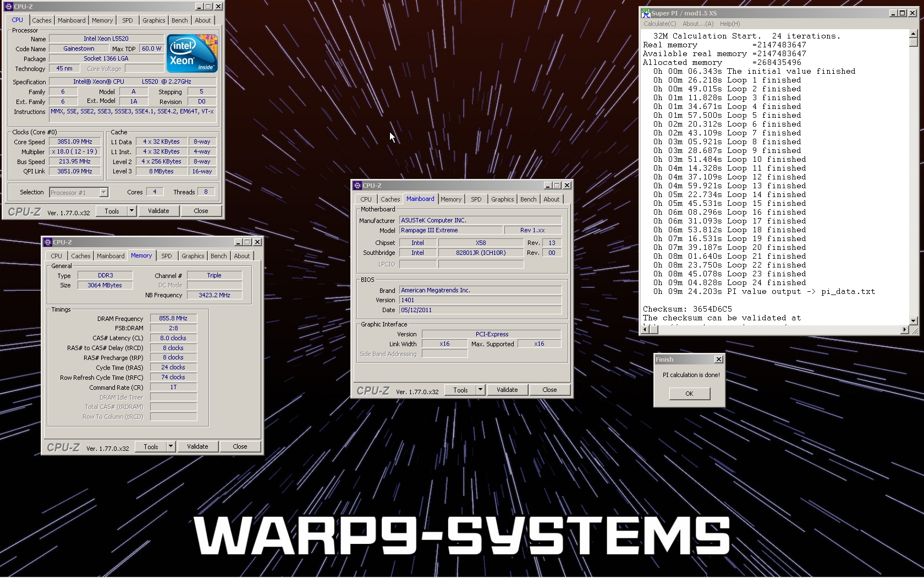Click BIOS Version 1401 field

click(480, 300)
